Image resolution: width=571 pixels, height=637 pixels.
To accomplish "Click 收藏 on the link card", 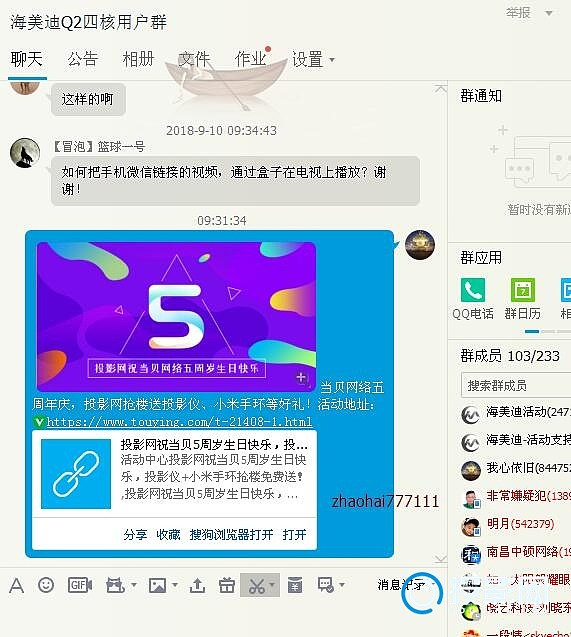I will click(x=168, y=535).
